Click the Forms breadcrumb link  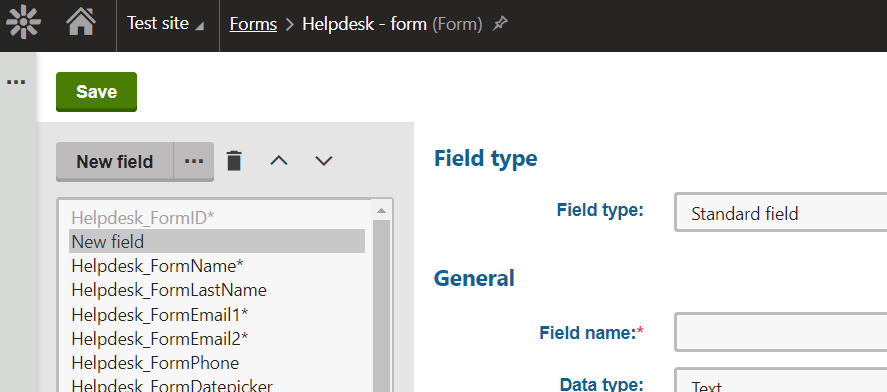point(253,24)
